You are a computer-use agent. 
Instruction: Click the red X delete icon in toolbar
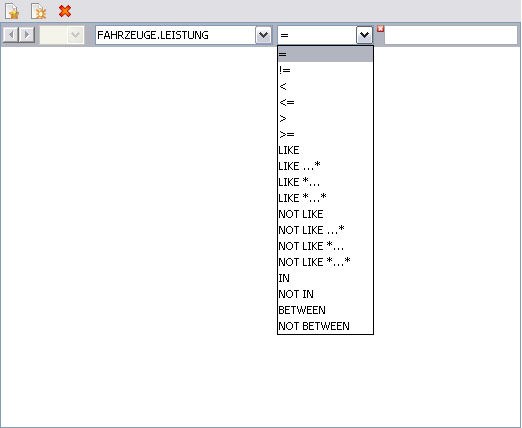pyautogui.click(x=65, y=11)
